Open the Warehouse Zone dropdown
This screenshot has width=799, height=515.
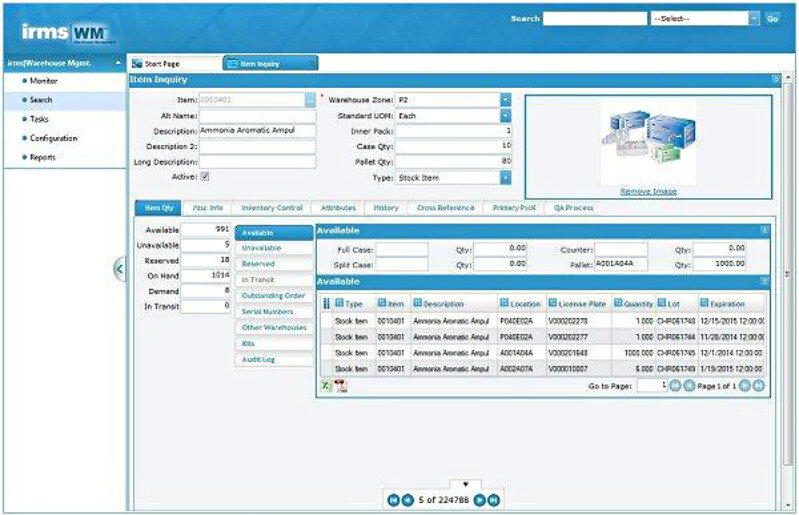point(505,100)
